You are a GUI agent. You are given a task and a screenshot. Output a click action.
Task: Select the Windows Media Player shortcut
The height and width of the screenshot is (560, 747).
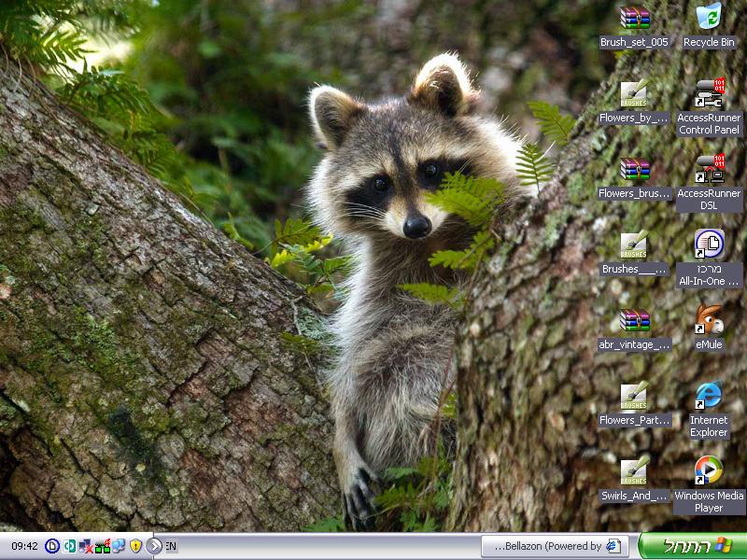(709, 471)
